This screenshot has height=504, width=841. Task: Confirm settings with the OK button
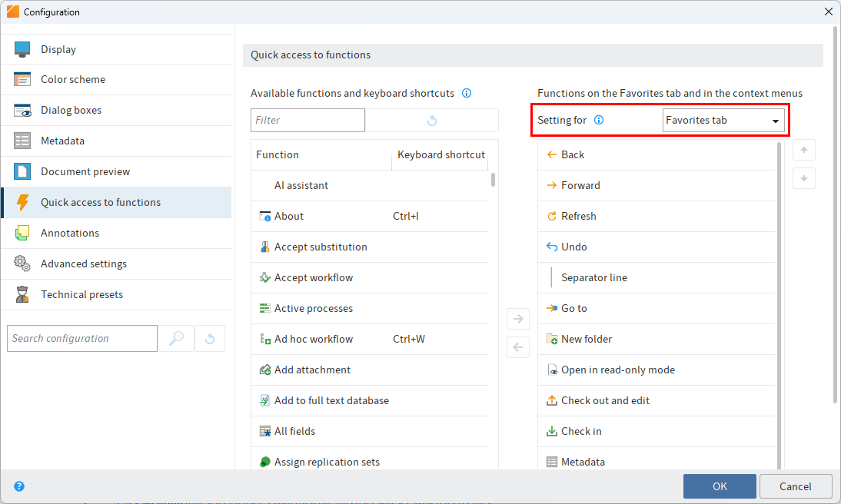point(720,486)
